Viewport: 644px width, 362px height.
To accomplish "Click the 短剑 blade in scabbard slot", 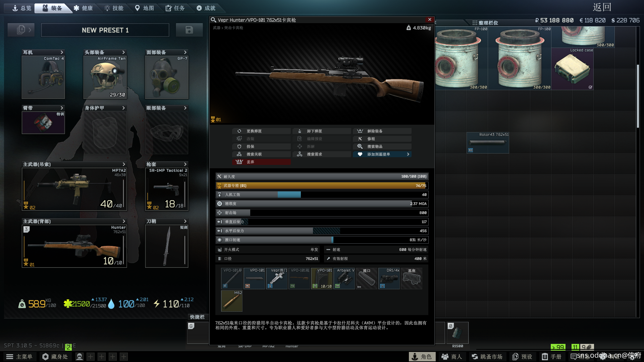I will 167,246.
